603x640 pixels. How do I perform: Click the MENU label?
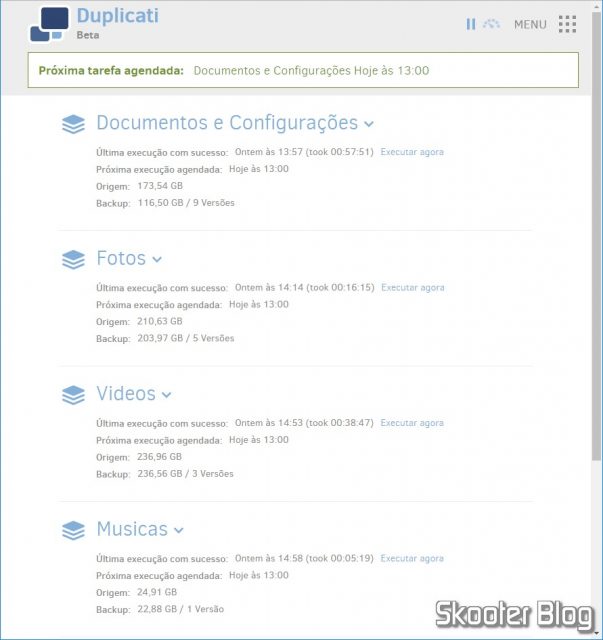(530, 24)
